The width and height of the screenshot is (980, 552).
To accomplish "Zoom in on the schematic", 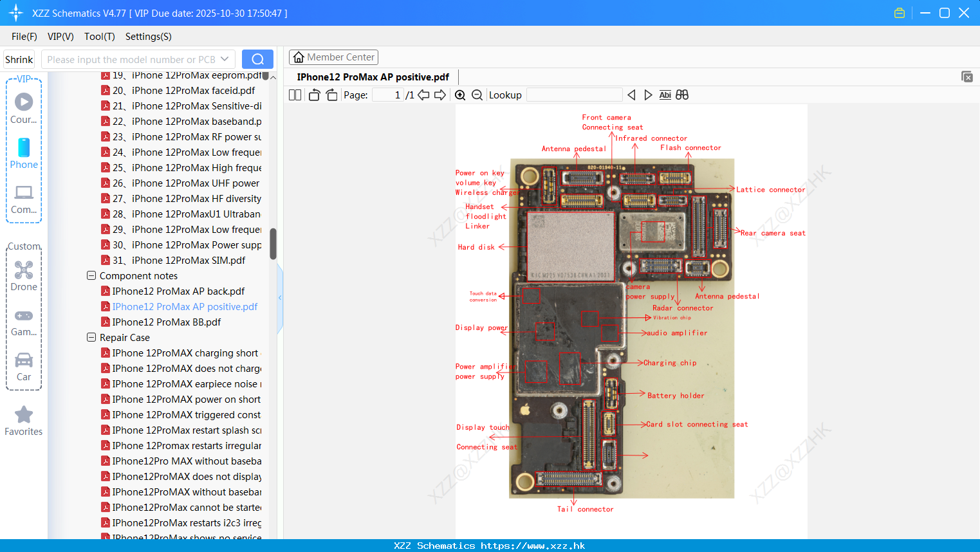I will (460, 95).
